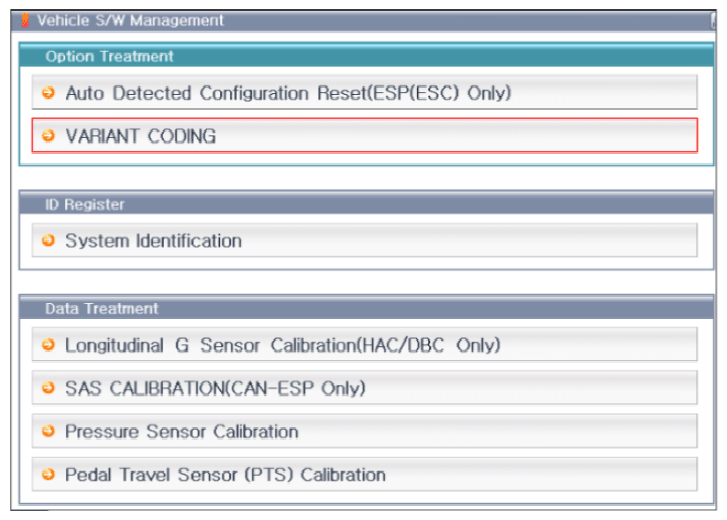
Task: Click the orange bullet beside VARIANT CODING
Action: click(48, 136)
